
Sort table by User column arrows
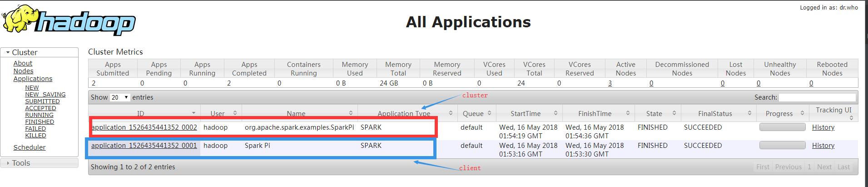tap(235, 113)
